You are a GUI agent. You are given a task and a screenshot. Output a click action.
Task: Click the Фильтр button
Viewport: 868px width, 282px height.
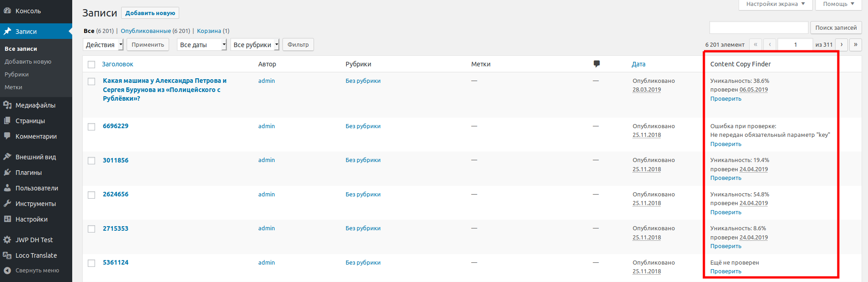point(298,44)
